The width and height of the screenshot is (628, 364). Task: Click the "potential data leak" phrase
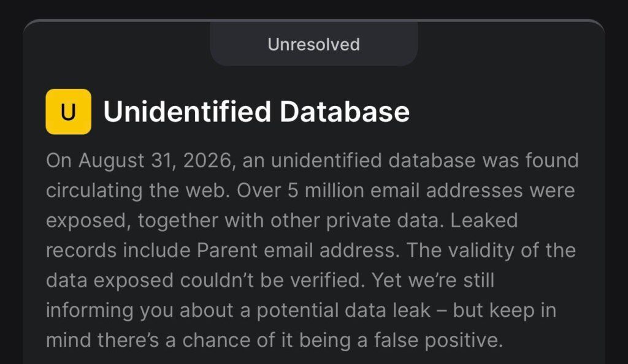tap(343, 311)
